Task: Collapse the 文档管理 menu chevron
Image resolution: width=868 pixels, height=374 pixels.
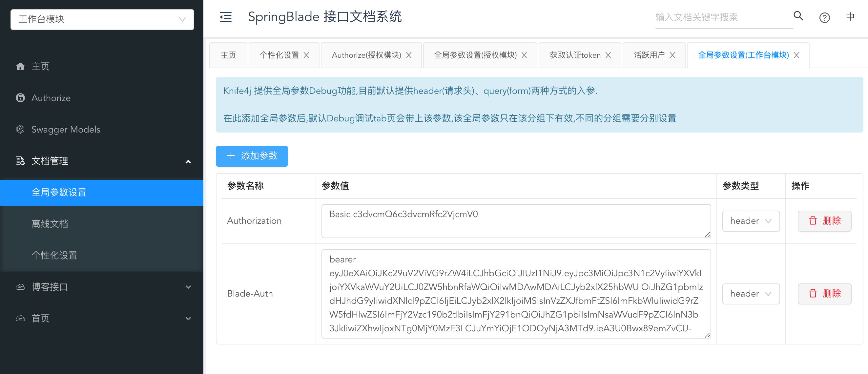Action: [x=188, y=161]
